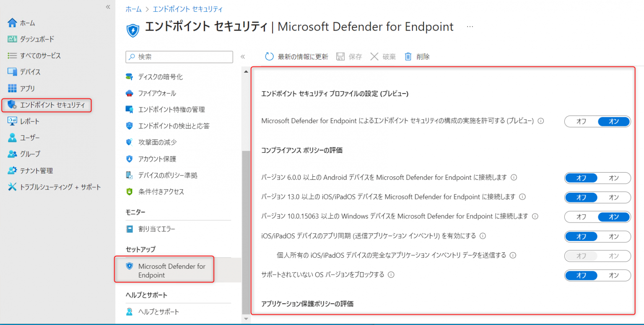Turn on iOS/iPadOS アプリ同期 toggle

(613, 236)
